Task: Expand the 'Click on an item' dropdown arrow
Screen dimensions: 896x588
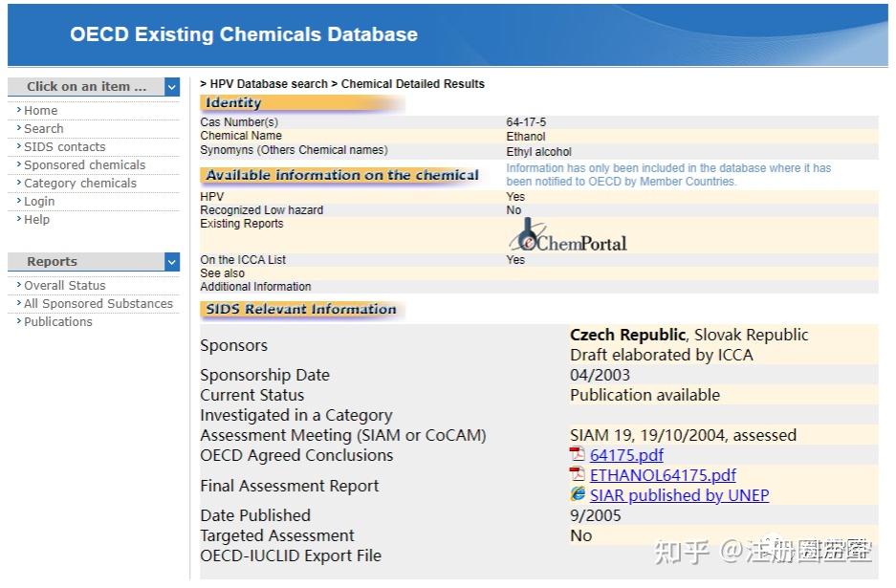Action: [x=171, y=87]
